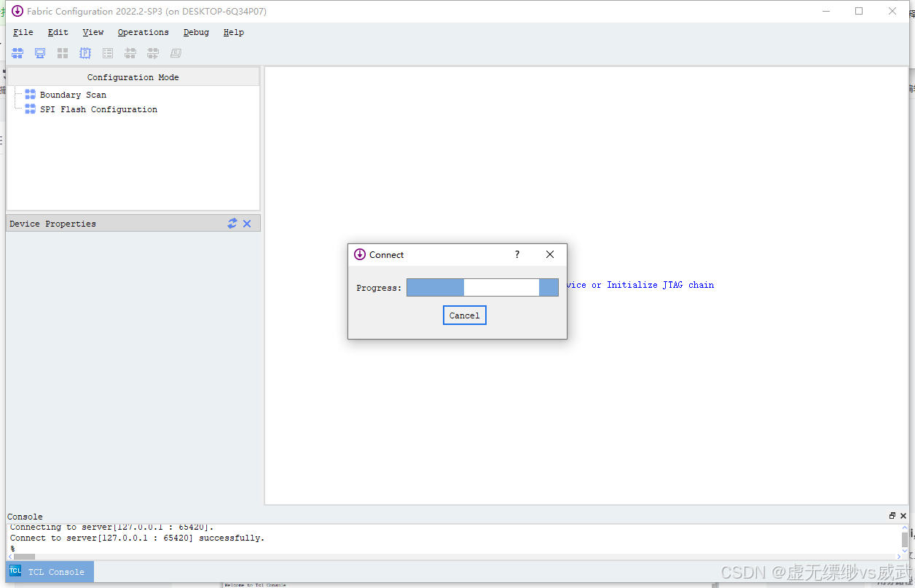
Task: Switch to the TCL Console tab
Action: [x=50, y=572]
